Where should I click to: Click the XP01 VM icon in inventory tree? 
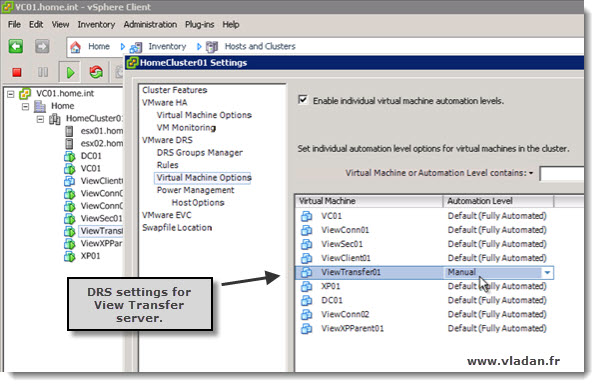click(70, 256)
